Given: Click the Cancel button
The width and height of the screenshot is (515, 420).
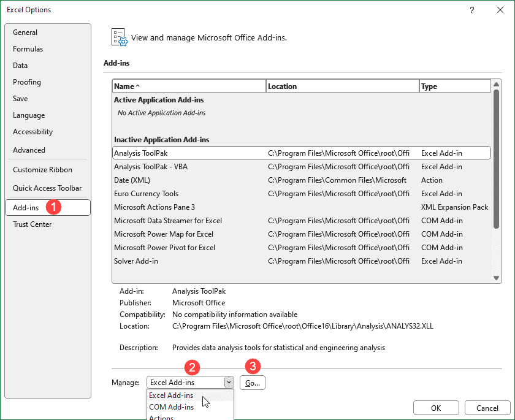Looking at the screenshot, I should (487, 407).
